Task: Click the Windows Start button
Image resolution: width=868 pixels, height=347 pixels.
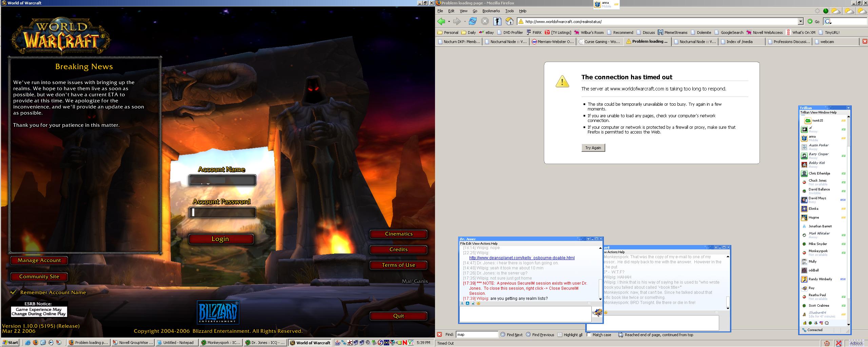Action: coord(10,343)
